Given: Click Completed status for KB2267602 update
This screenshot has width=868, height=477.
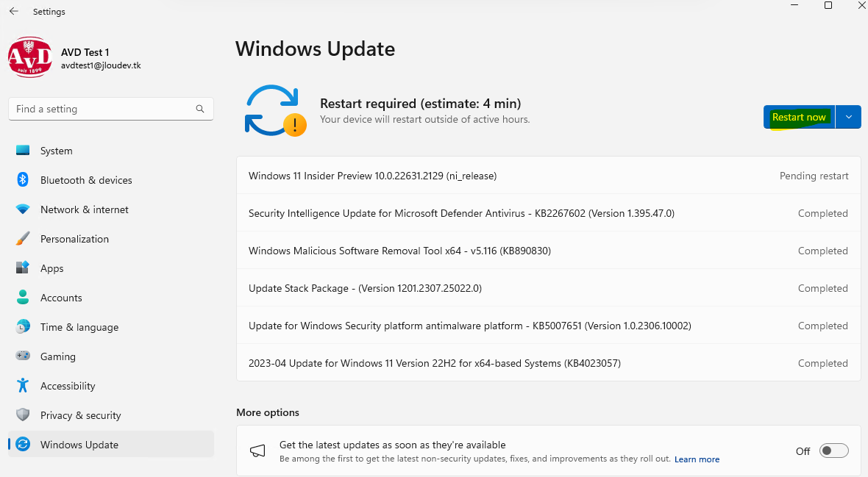Looking at the screenshot, I should pos(822,213).
